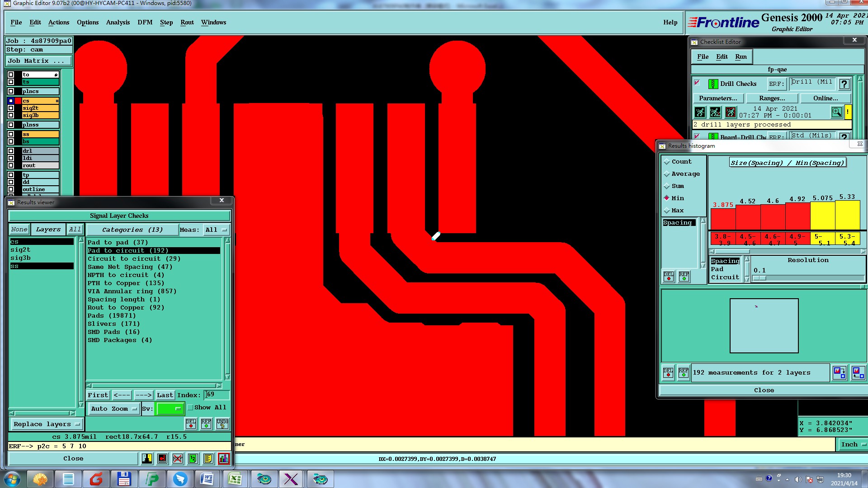Open the Meas: All dropdown

click(216, 230)
